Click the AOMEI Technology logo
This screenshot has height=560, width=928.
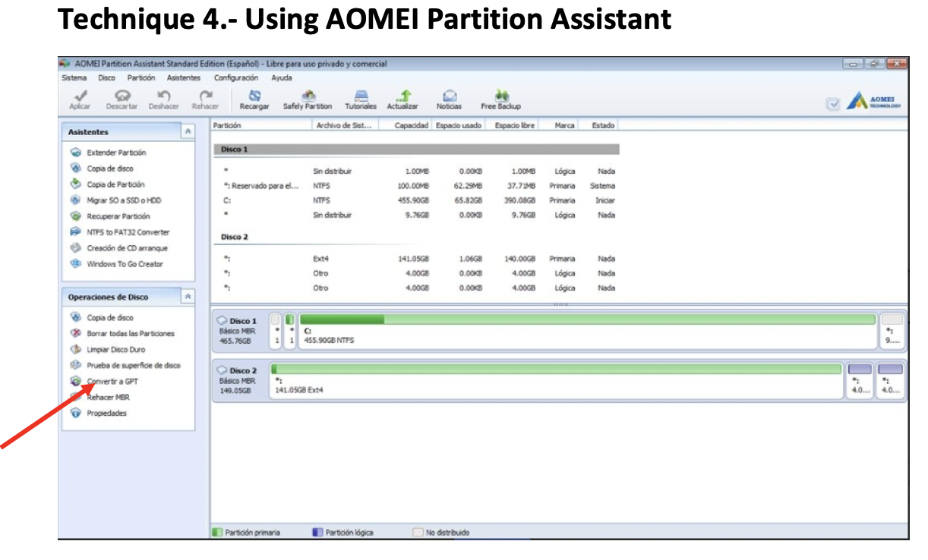click(x=874, y=102)
